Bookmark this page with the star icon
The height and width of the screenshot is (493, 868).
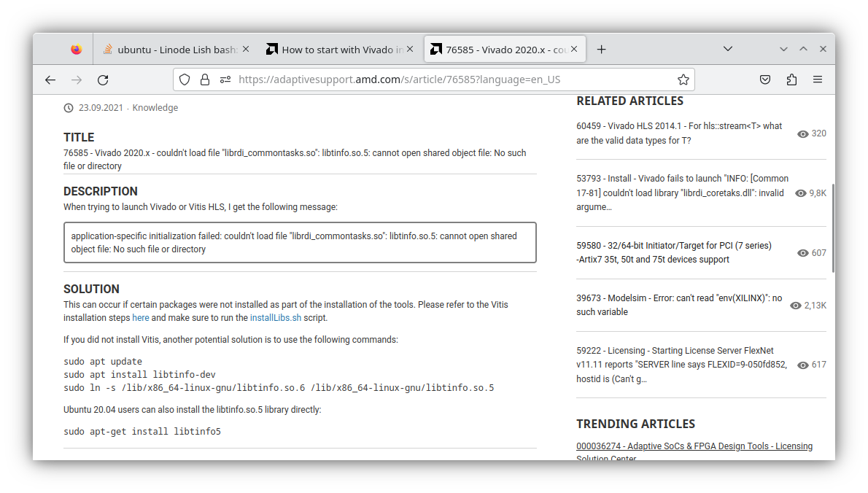coord(683,79)
